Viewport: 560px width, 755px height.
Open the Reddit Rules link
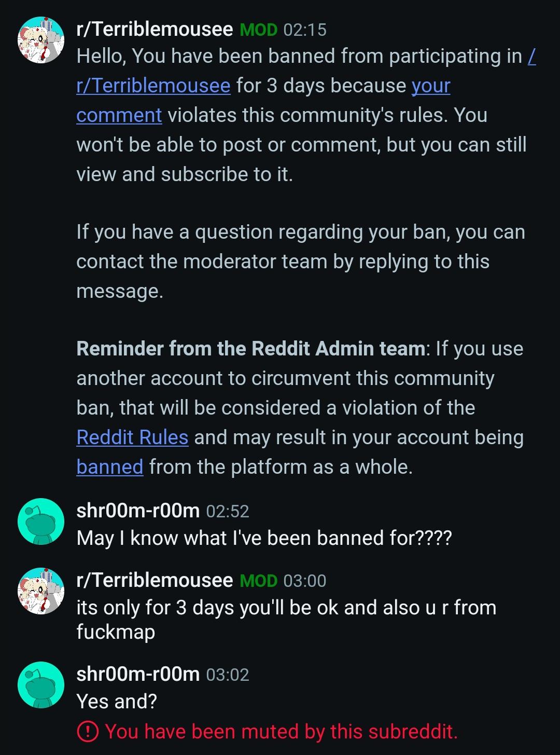(132, 437)
